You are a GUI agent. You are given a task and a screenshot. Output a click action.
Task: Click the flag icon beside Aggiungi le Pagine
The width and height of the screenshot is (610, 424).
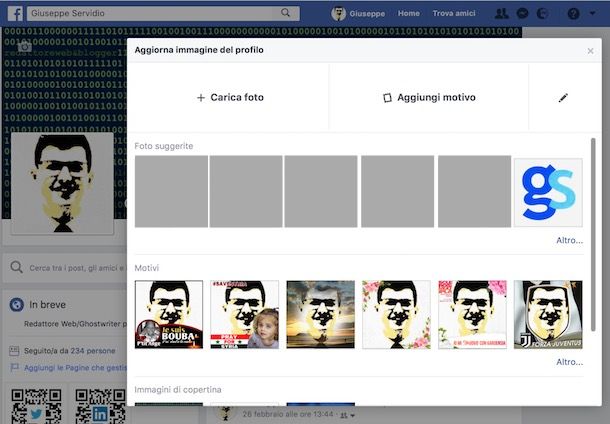point(14,368)
